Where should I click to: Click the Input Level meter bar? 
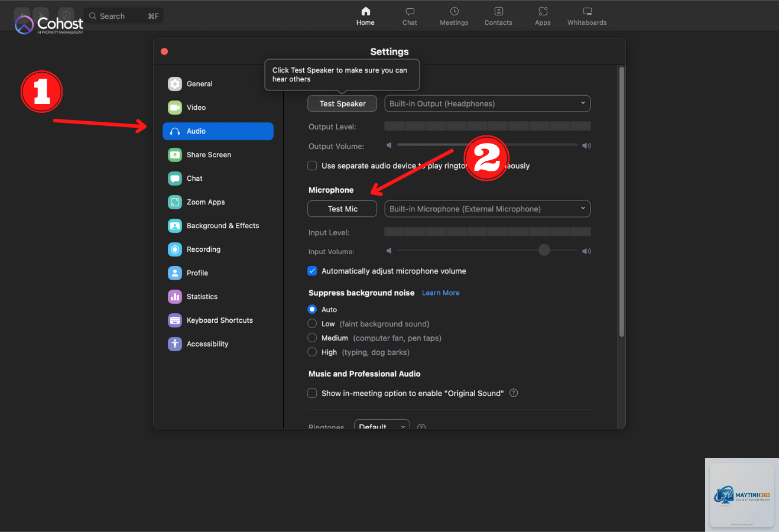(488, 232)
